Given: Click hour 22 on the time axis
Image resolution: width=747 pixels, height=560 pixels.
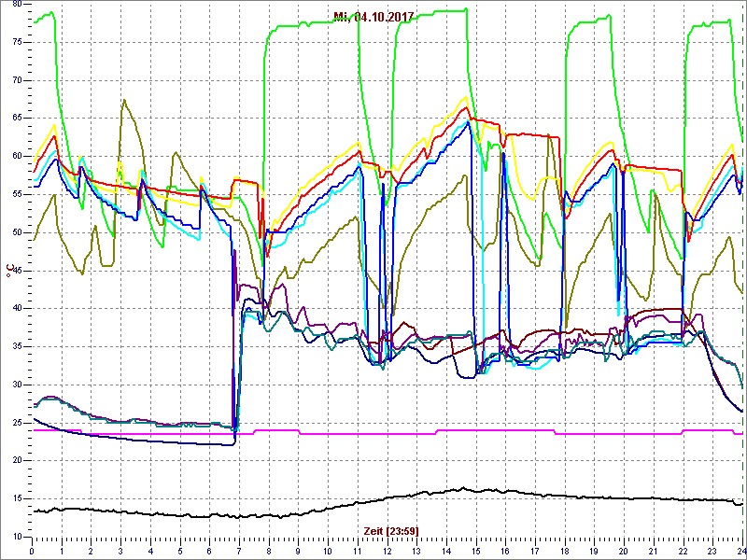Looking at the screenshot, I should coord(683,550).
